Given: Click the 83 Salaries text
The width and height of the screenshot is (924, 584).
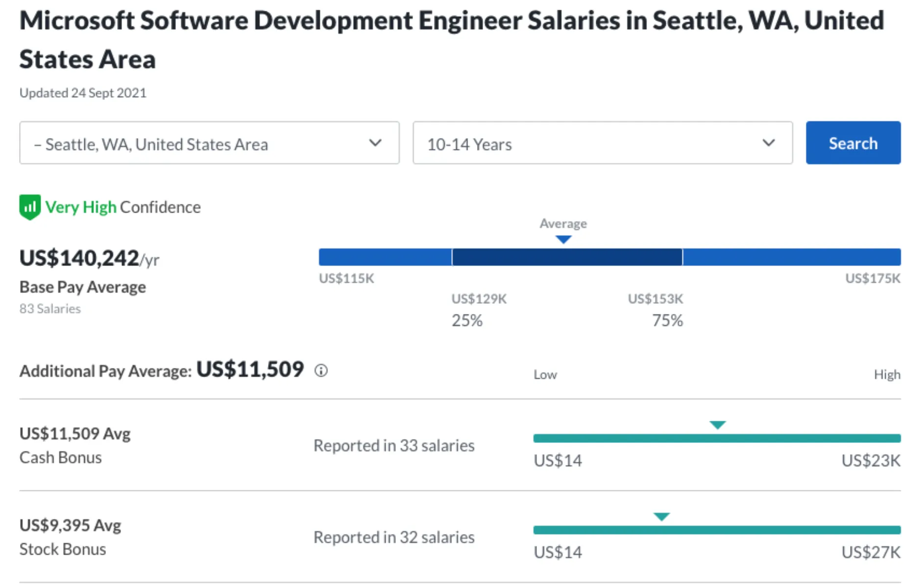Looking at the screenshot, I should (x=50, y=309).
